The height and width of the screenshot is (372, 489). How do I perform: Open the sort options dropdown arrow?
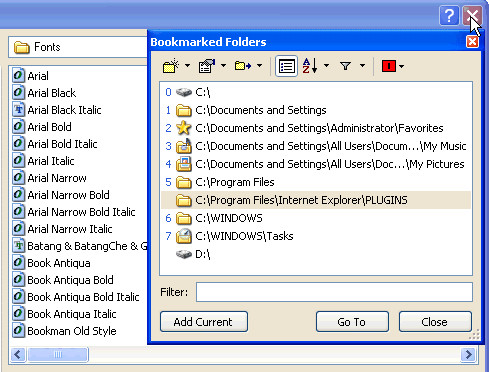coord(326,66)
